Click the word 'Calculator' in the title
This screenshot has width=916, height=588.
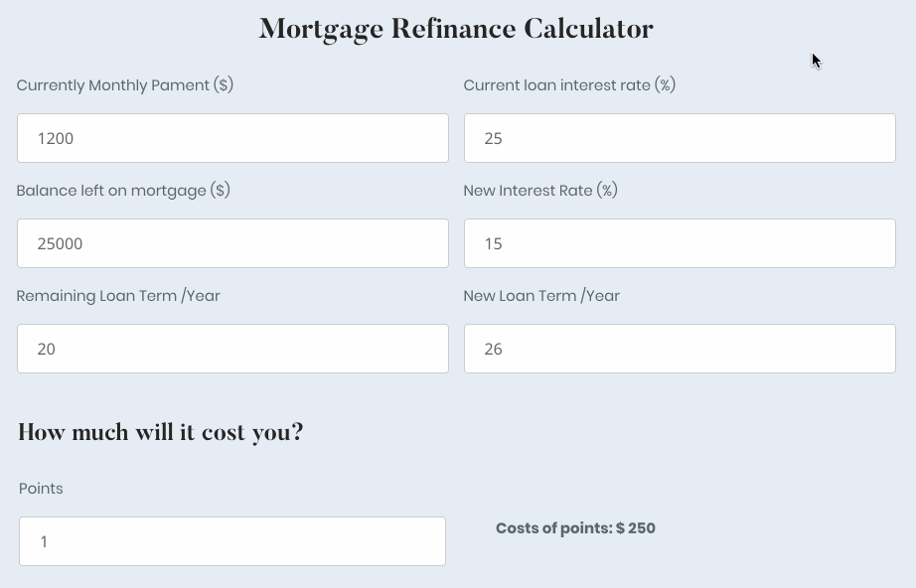[588, 30]
